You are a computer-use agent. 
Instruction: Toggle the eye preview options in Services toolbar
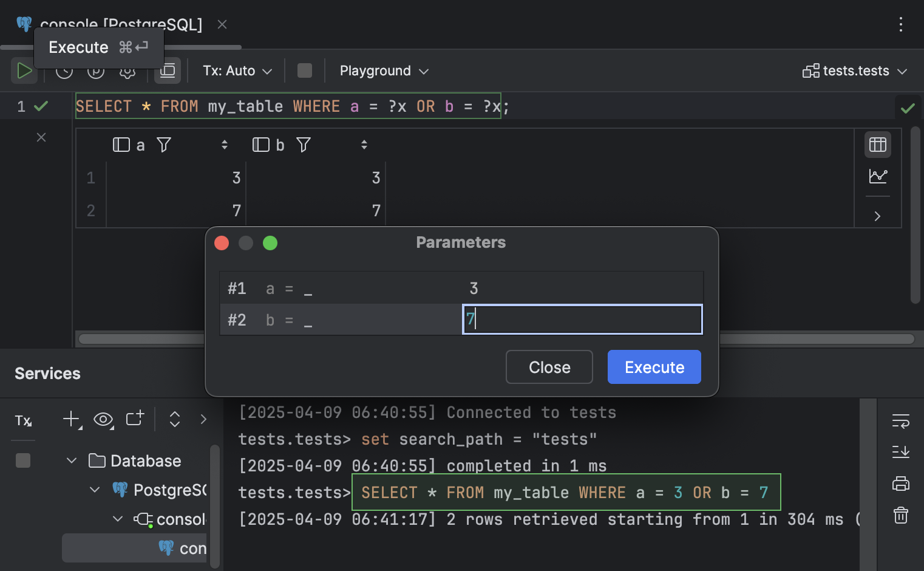[x=103, y=420]
